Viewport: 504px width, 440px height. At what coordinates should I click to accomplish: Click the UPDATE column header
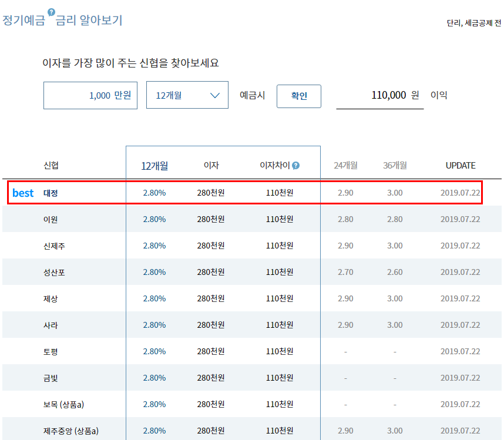pos(461,166)
